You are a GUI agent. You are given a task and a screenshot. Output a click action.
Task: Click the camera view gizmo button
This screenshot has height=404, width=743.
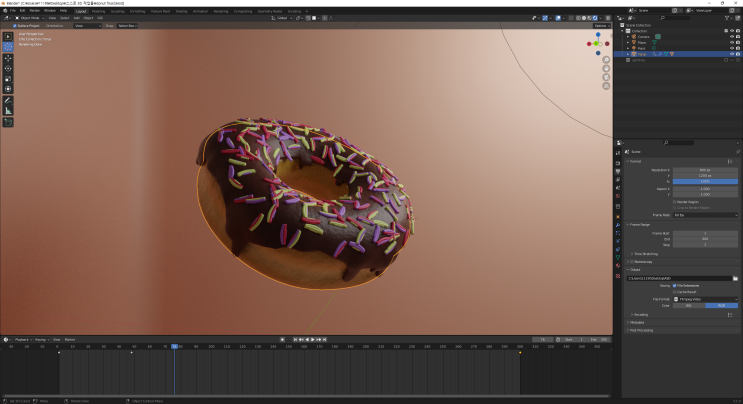coord(607,76)
